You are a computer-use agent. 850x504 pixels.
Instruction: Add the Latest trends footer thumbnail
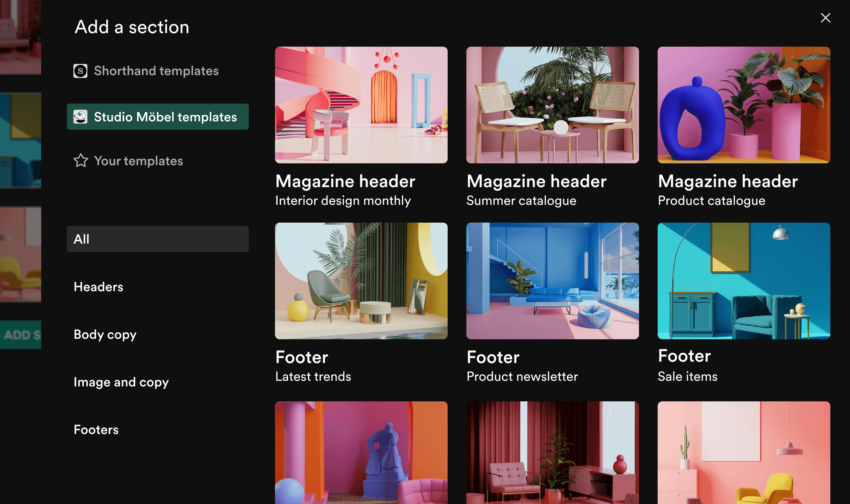[x=361, y=281]
